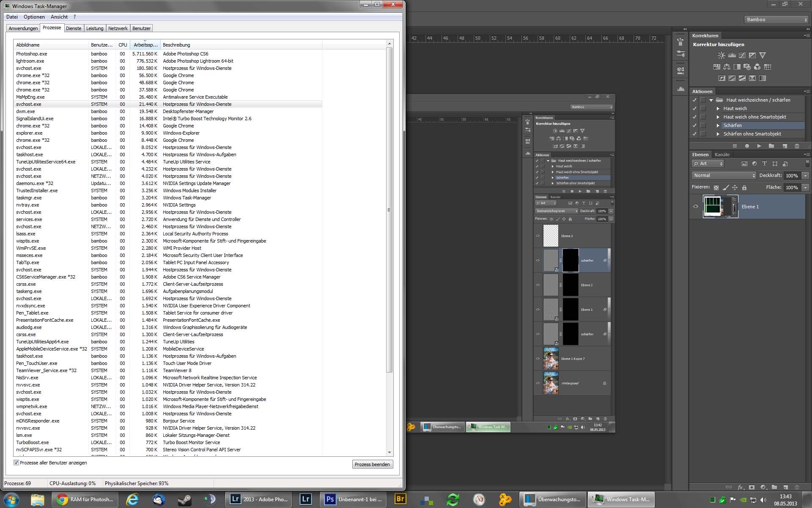Open the Optionen menu in Task-Manager
The width and height of the screenshot is (812, 508).
(x=34, y=17)
